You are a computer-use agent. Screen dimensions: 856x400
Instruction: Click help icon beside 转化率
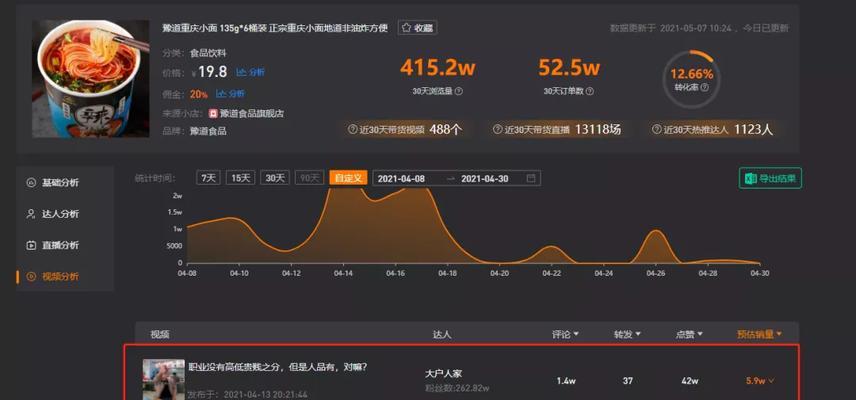(705, 87)
